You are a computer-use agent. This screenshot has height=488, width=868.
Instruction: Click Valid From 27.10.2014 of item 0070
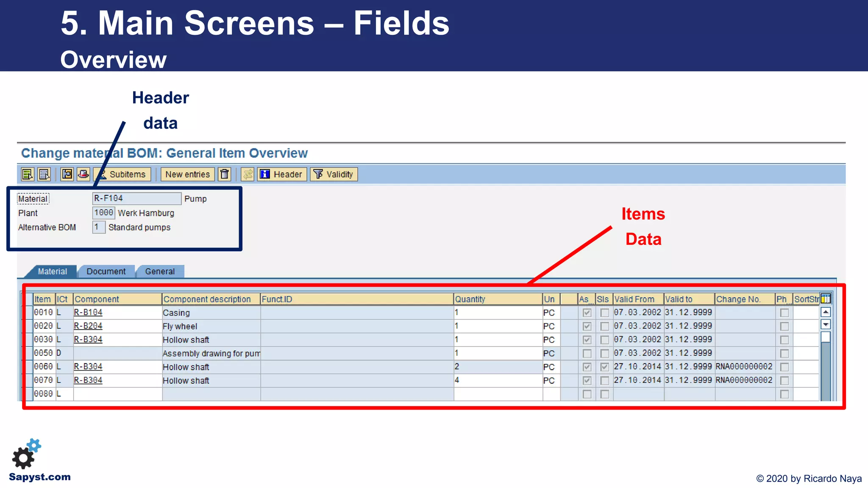(x=638, y=380)
